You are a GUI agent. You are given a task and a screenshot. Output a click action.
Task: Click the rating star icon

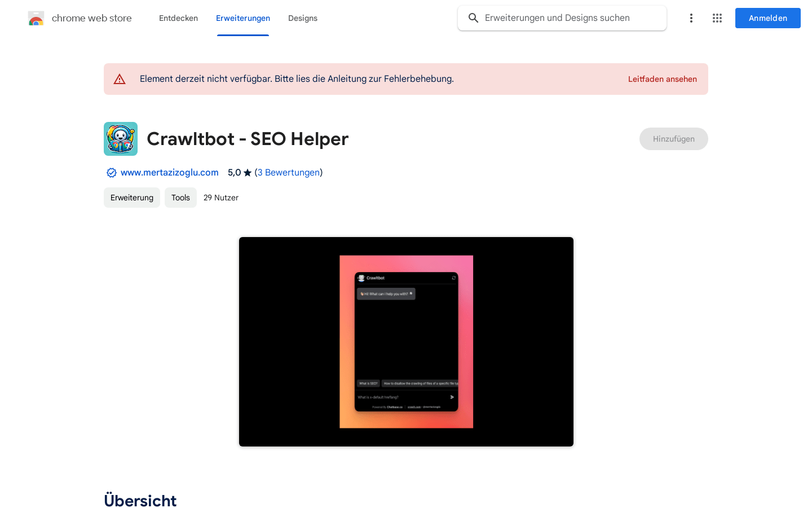pos(248,173)
